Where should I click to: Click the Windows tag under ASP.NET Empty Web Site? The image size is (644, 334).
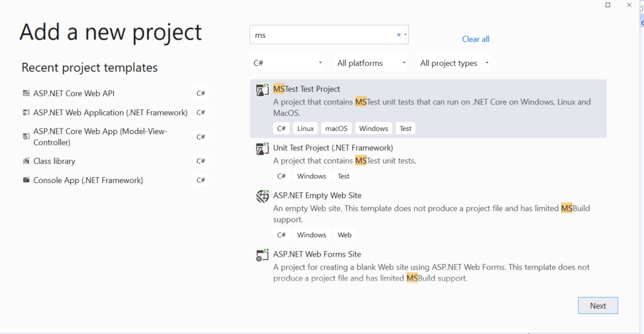[x=311, y=235]
